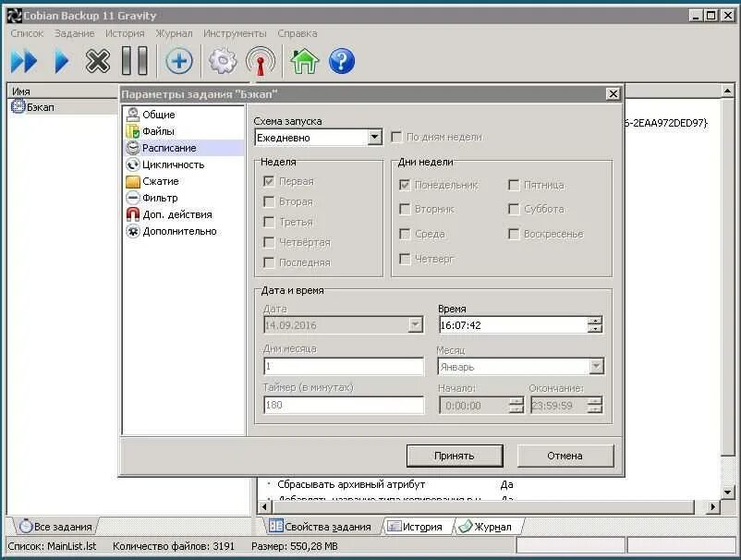Open the Инструменты menu

coord(235,33)
